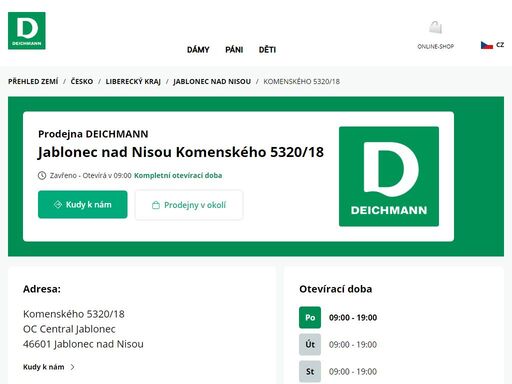
Task: Select the Po day badge
Action: pyautogui.click(x=310, y=317)
